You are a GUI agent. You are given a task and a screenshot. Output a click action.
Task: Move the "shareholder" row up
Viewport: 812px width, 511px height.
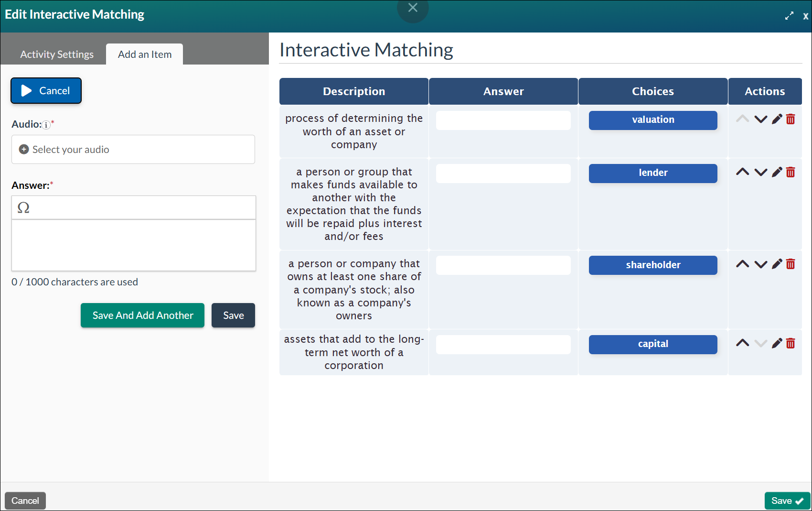coord(742,263)
